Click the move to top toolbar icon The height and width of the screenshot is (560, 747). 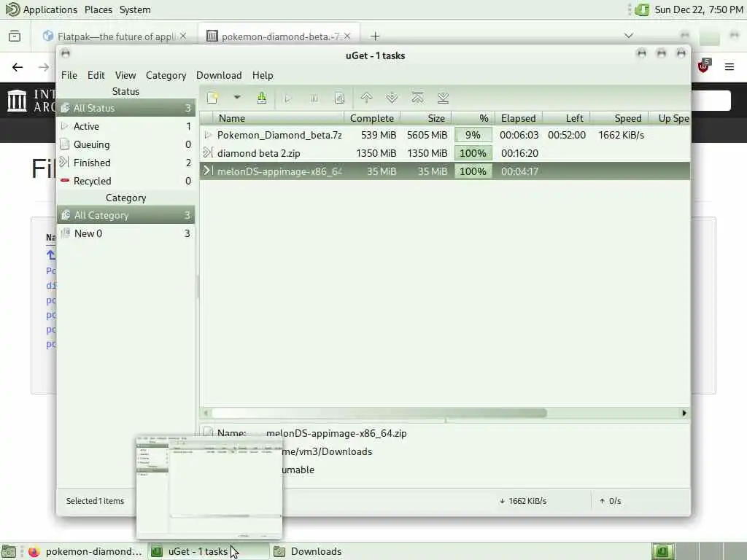[417, 98]
